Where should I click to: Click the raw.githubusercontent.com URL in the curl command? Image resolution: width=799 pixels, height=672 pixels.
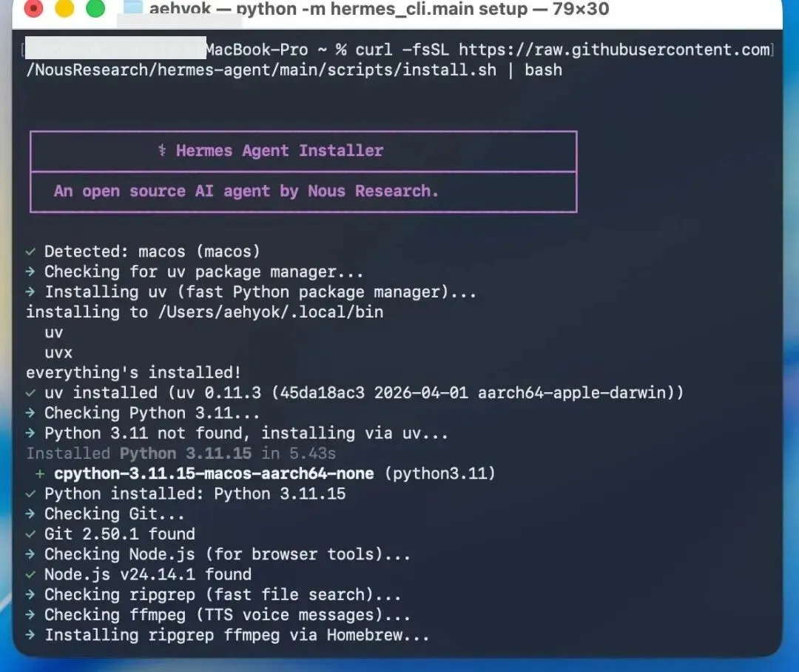pos(615,50)
